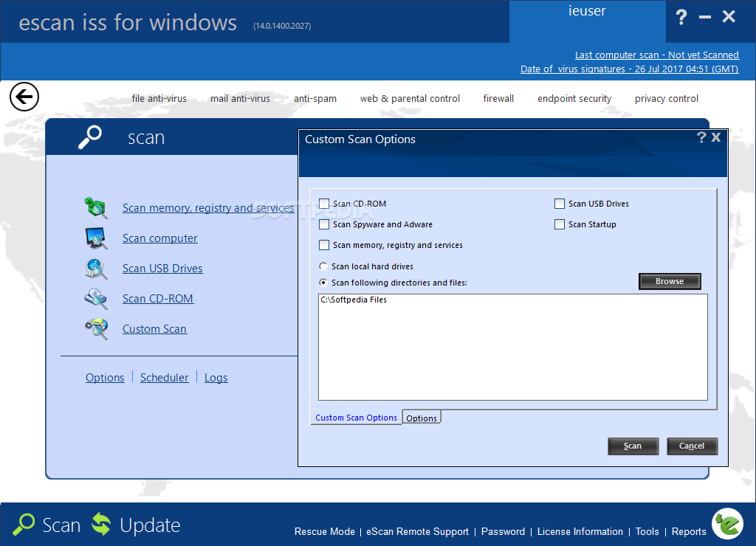This screenshot has height=546, width=756.
Task: Open Rescue Mode
Action: (325, 531)
